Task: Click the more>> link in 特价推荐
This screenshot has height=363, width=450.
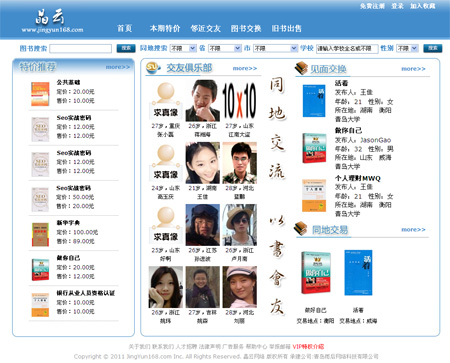Action: 118,67
